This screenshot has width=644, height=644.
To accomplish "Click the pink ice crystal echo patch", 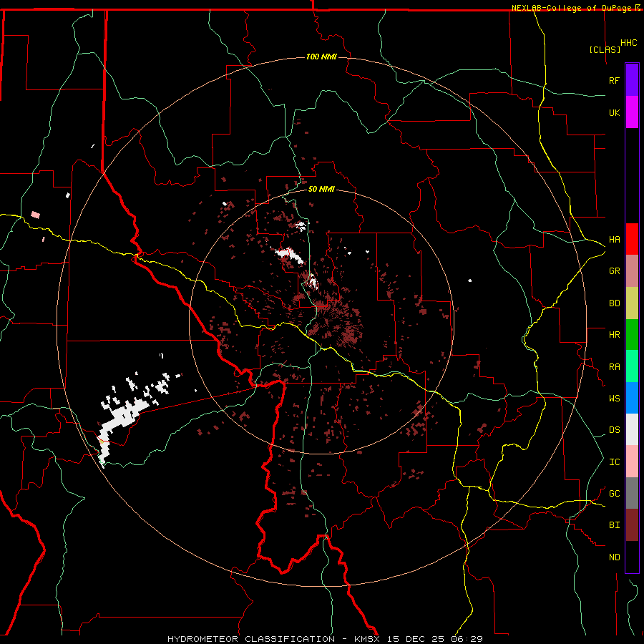I will pyautogui.click(x=36, y=215).
